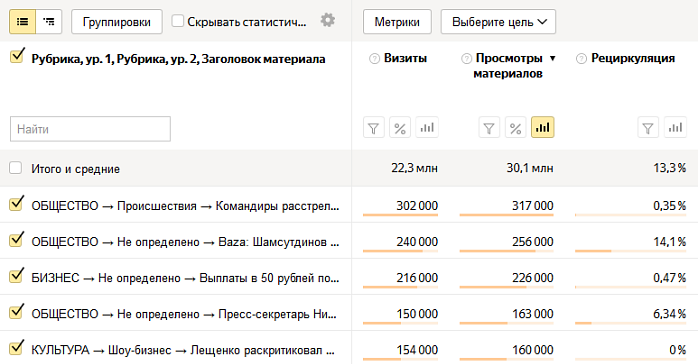Enable Скрывать статистич... checkbox
The width and height of the screenshot is (698, 364).
(178, 21)
